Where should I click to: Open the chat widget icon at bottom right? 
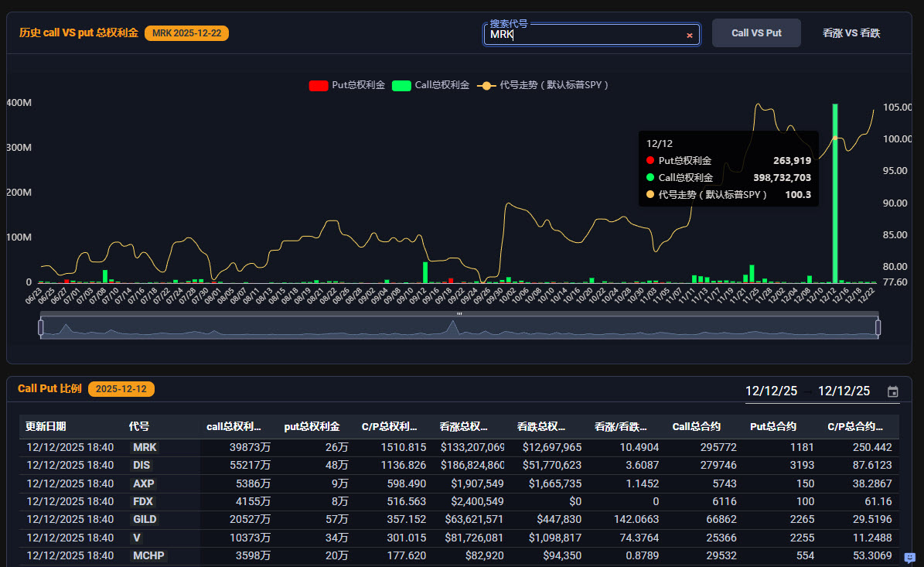(909, 558)
